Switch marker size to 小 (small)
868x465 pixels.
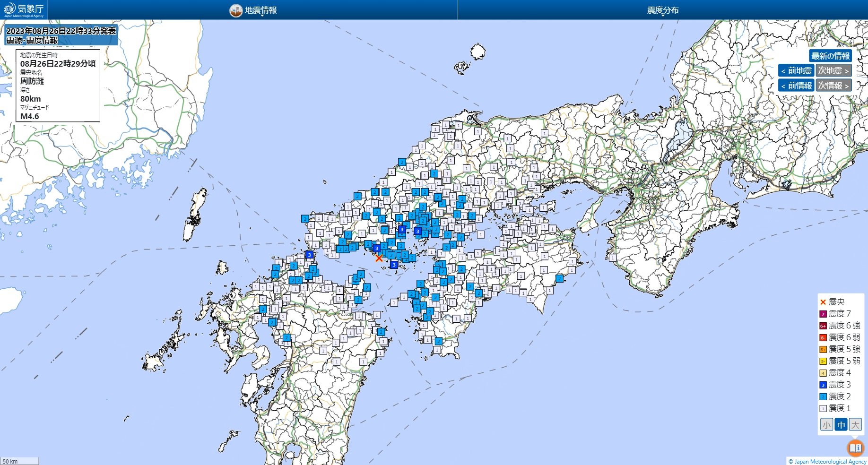pyautogui.click(x=826, y=425)
